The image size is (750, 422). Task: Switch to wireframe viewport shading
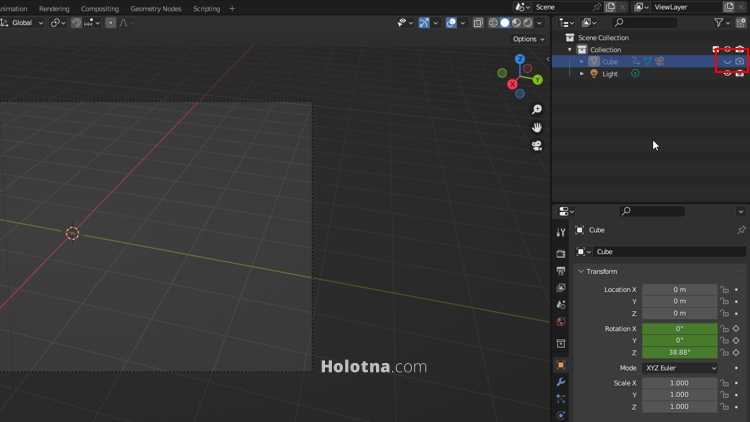click(493, 22)
